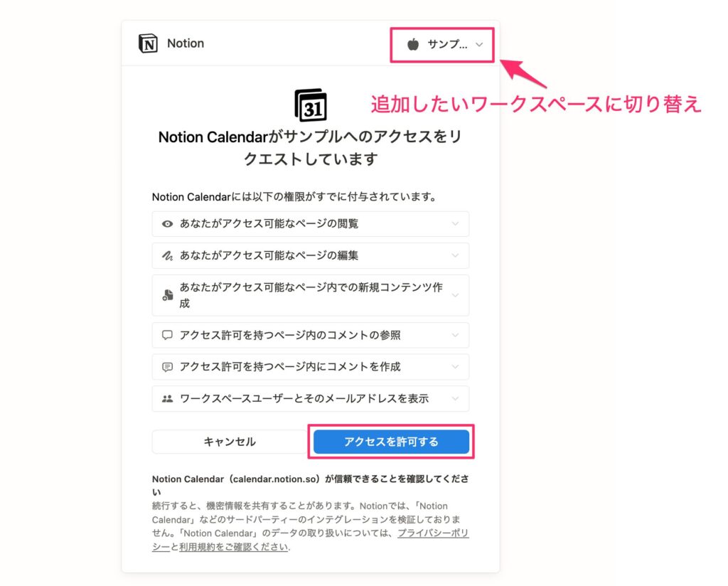Expand the 新規コンテンツ作成 permission chevron
The width and height of the screenshot is (728, 586).
coord(455,295)
